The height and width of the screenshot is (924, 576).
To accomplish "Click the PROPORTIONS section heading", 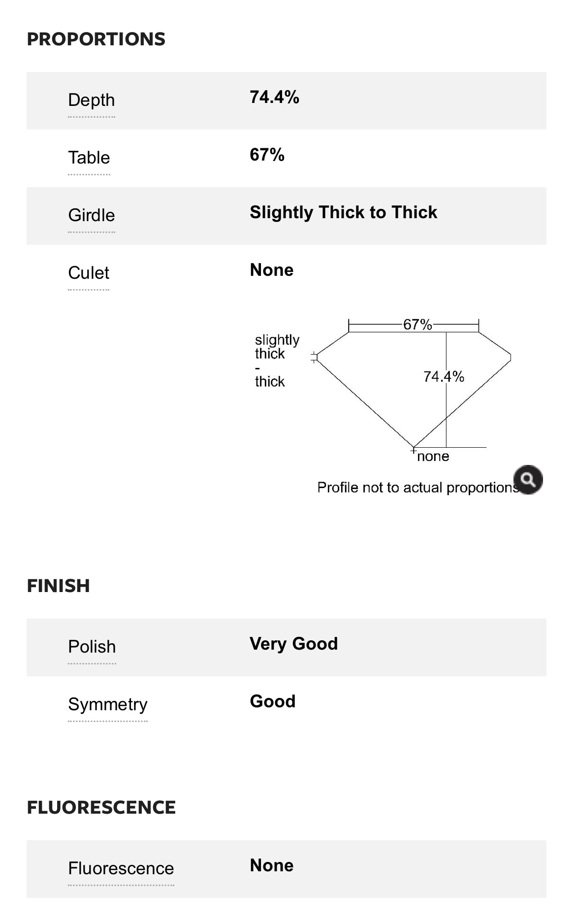I will pyautogui.click(x=96, y=39).
